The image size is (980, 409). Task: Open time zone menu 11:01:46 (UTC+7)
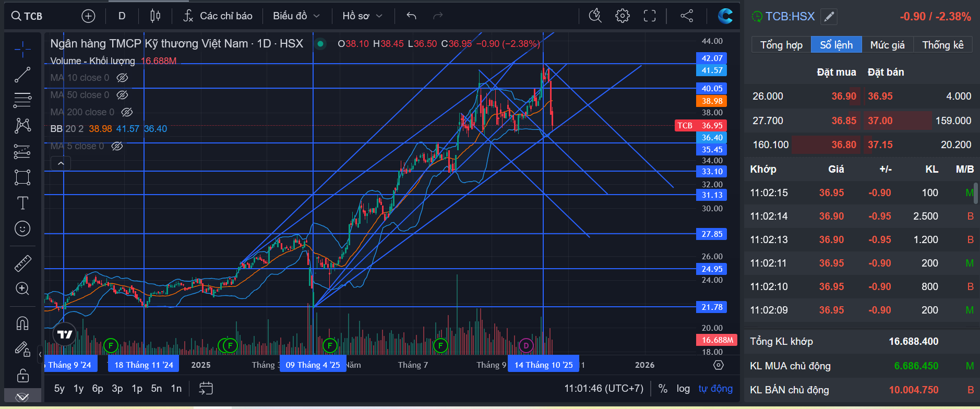coord(604,389)
